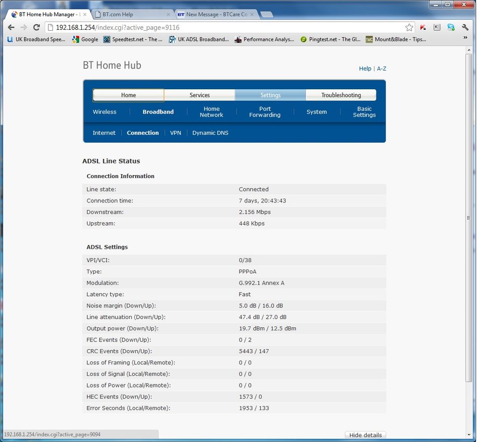Screen dimensions: 504x442
Task: Open a new browser tab
Action: [266, 15]
